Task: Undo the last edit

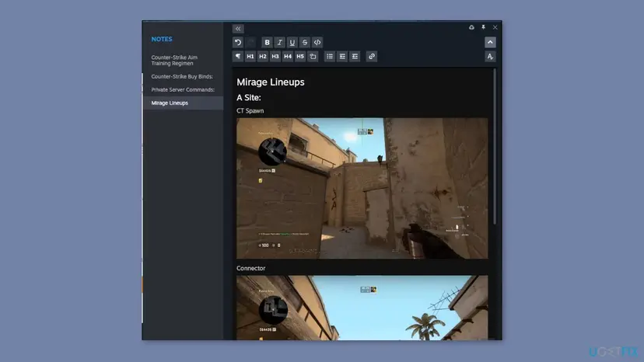Action: pyautogui.click(x=238, y=42)
